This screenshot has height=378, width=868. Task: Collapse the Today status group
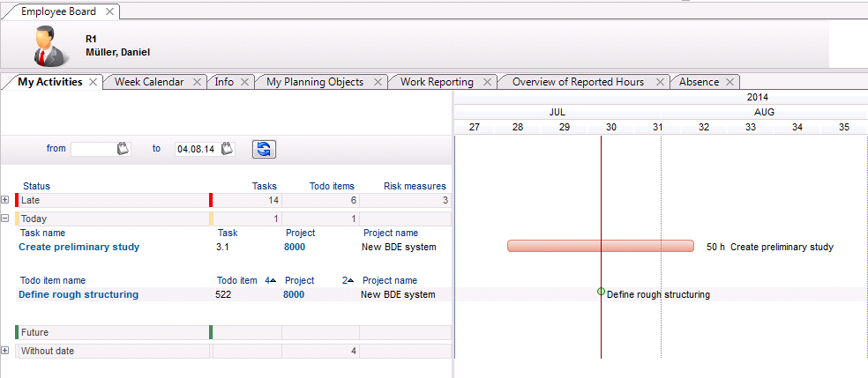pyautogui.click(x=5, y=219)
